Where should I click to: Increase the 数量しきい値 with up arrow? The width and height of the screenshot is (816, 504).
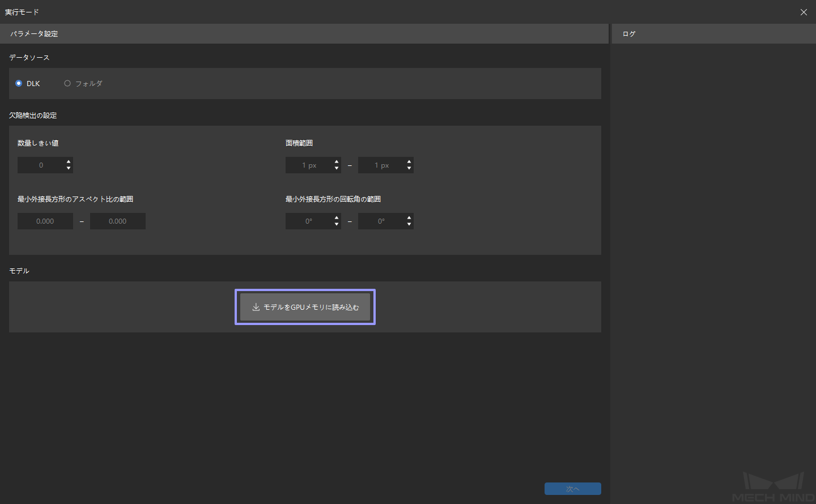click(69, 162)
